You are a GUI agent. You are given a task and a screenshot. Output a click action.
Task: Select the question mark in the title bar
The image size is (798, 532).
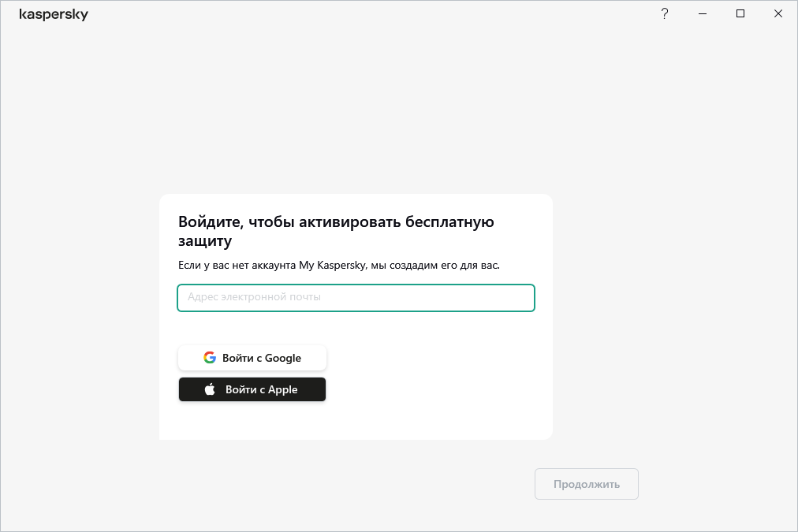(x=664, y=13)
